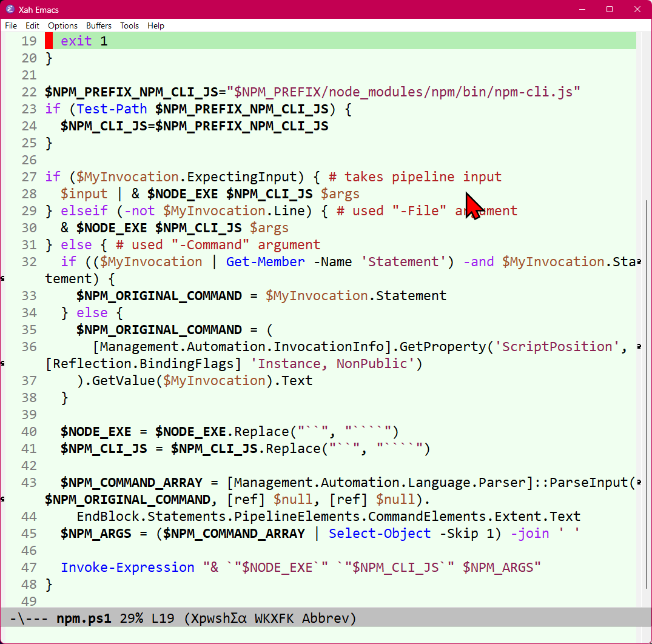The height and width of the screenshot is (644, 652).
Task: Click the Xah Emacs title bar icon
Action: click(10, 9)
